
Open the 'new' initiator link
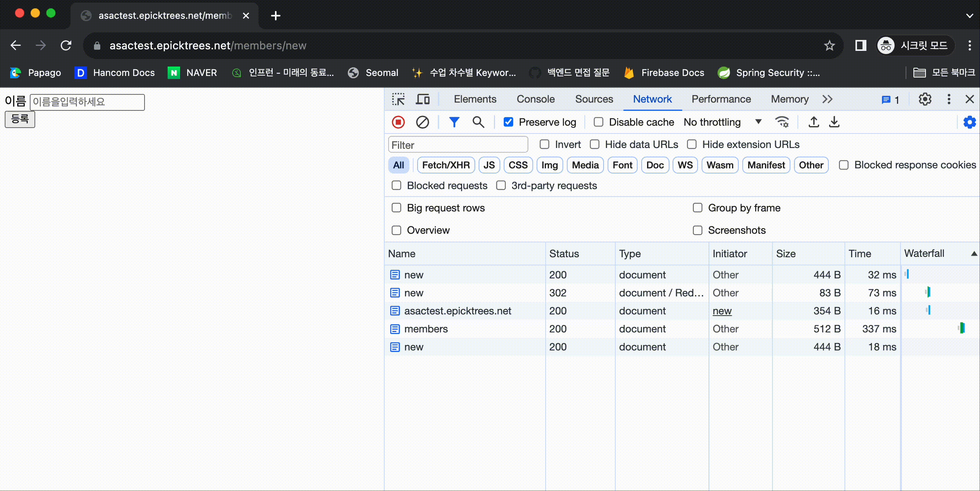tap(722, 311)
